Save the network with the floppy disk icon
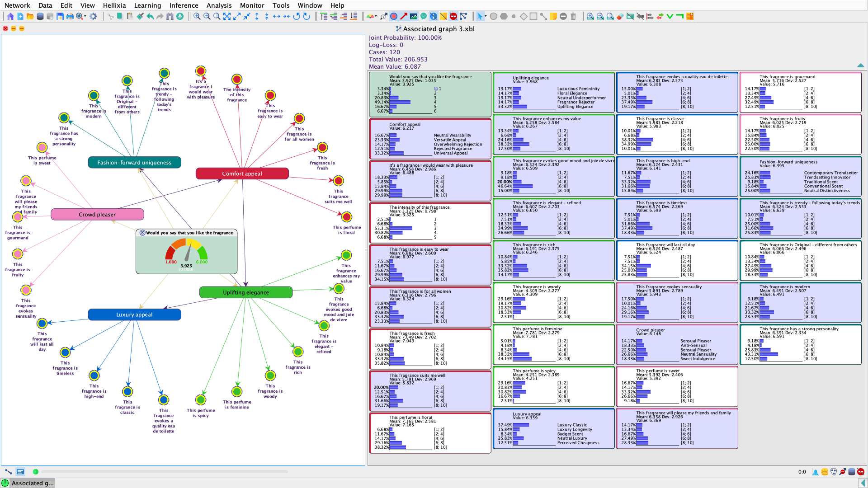868x488 pixels. [x=60, y=16]
